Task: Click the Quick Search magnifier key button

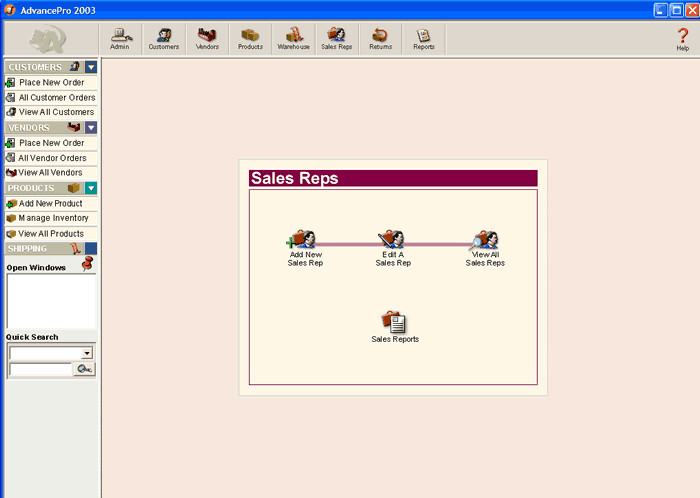Action: [x=84, y=369]
